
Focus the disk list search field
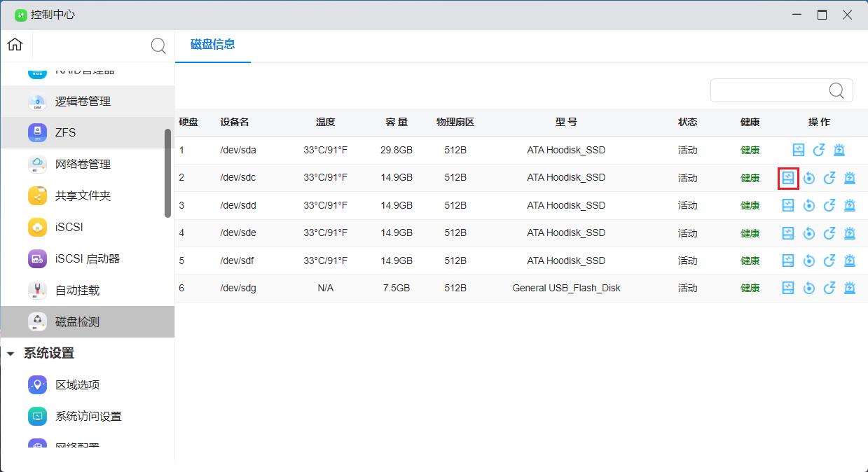pyautogui.click(x=769, y=90)
